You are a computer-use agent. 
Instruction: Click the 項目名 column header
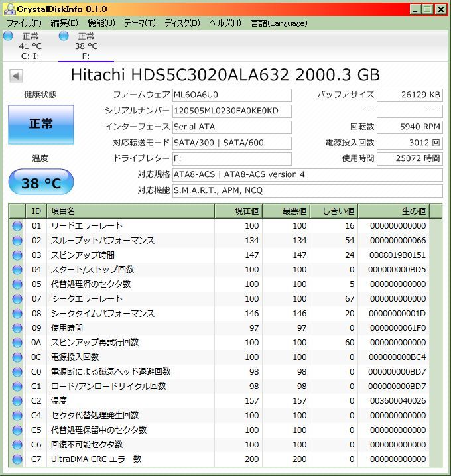tap(131, 211)
